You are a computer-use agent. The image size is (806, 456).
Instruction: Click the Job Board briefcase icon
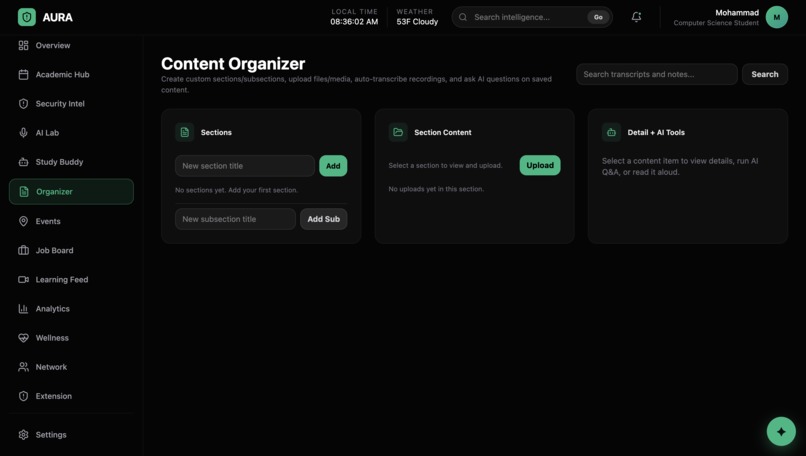point(23,250)
